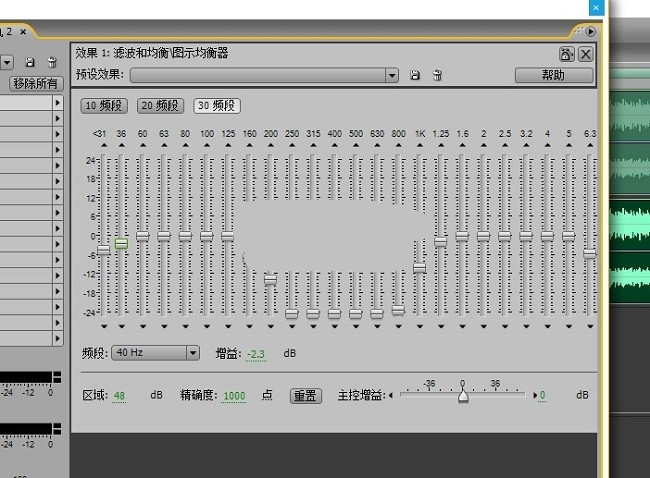Click the master gain slider thumb

point(463,395)
